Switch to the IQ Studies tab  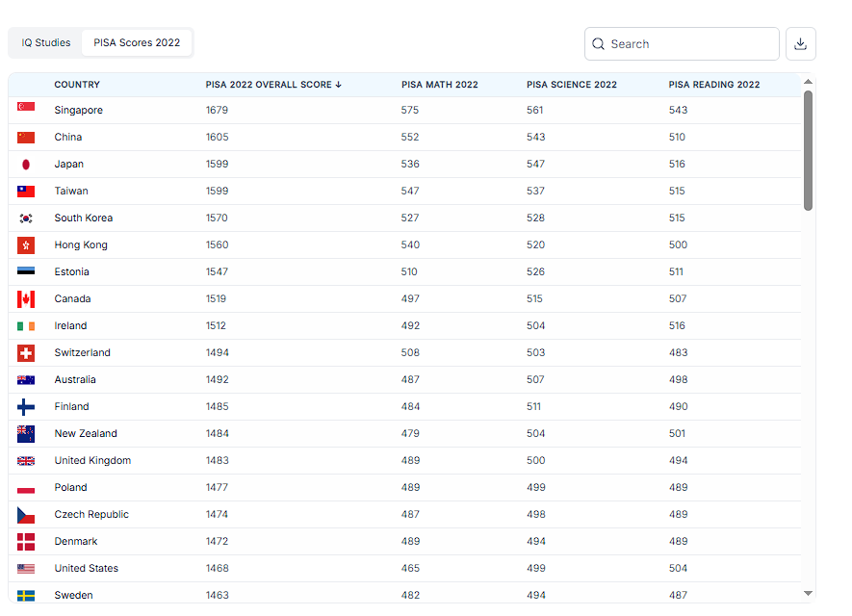[x=46, y=43]
